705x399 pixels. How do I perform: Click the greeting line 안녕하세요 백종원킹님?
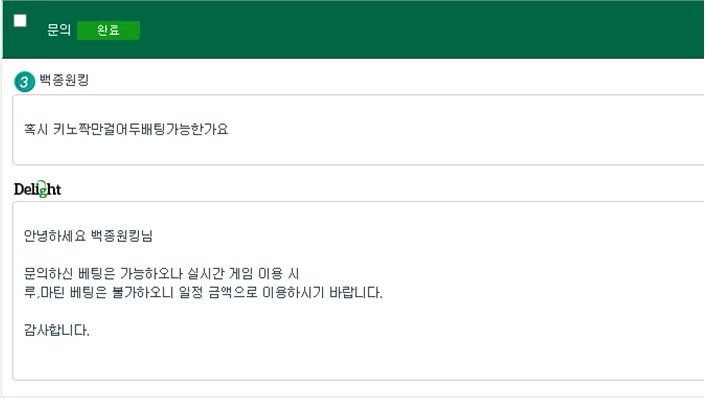point(88,236)
